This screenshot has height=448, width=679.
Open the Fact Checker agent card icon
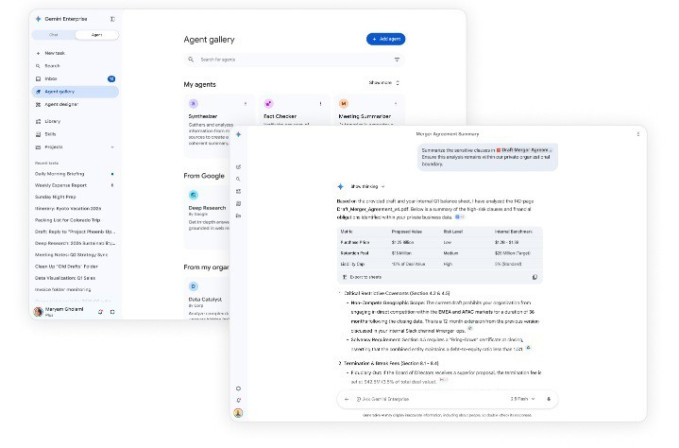[x=268, y=103]
